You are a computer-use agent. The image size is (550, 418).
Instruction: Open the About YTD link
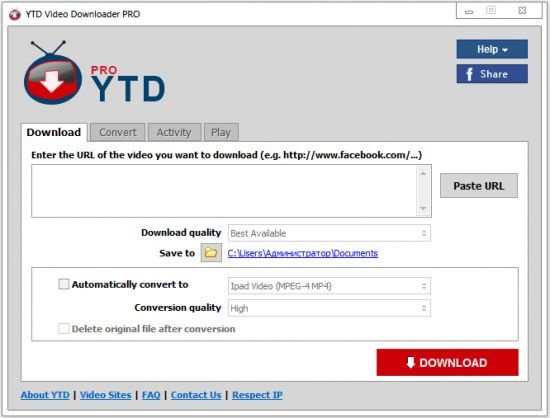tap(45, 395)
